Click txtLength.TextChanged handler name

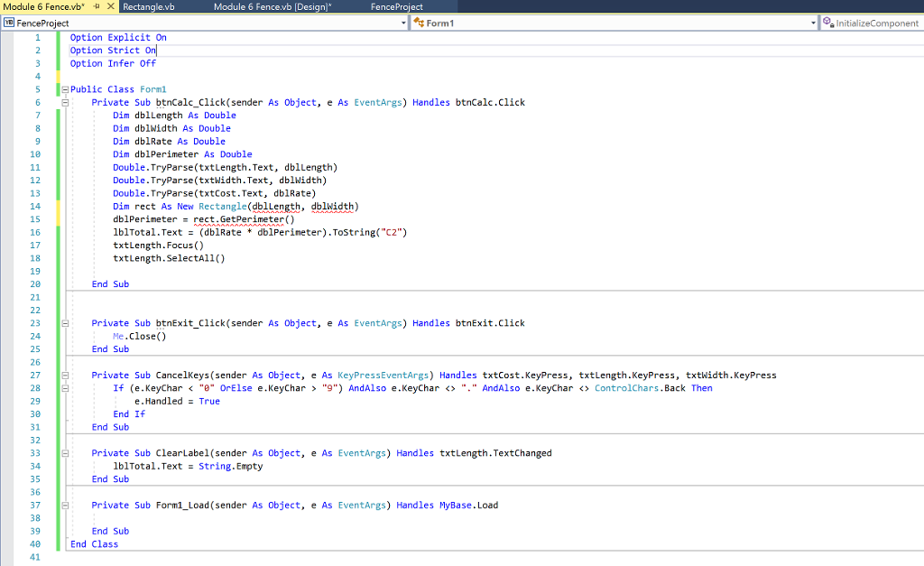pyautogui.click(x=495, y=453)
